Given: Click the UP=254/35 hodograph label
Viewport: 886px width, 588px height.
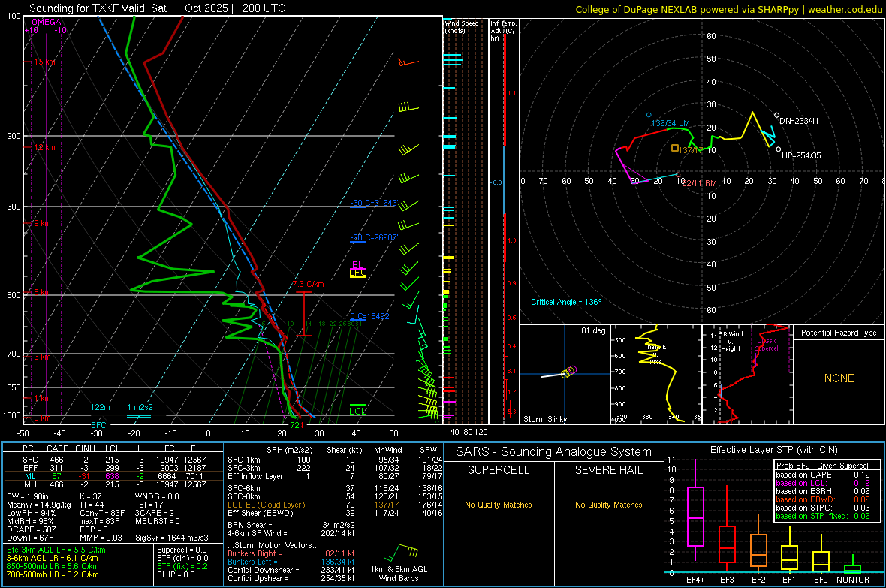Looking at the screenshot, I should pos(801,155).
